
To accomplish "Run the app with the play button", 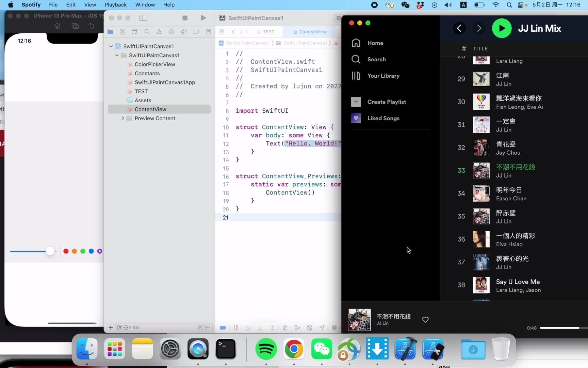I will [203, 18].
